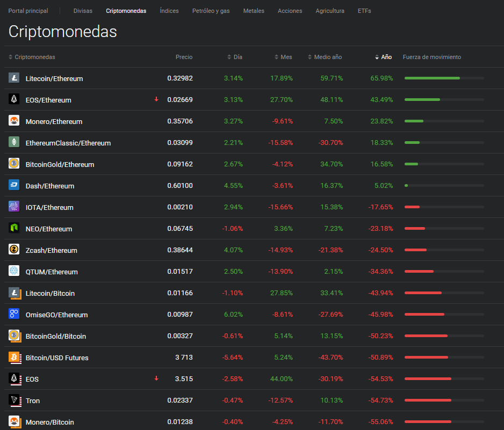Click Tron movement strength bar
The image size is (504, 430).
444,400
